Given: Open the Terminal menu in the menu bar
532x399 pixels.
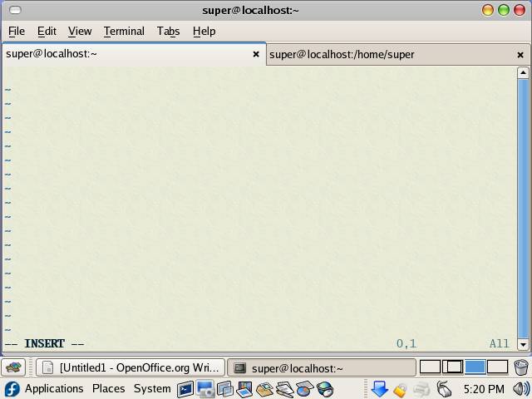Looking at the screenshot, I should pos(124,31).
